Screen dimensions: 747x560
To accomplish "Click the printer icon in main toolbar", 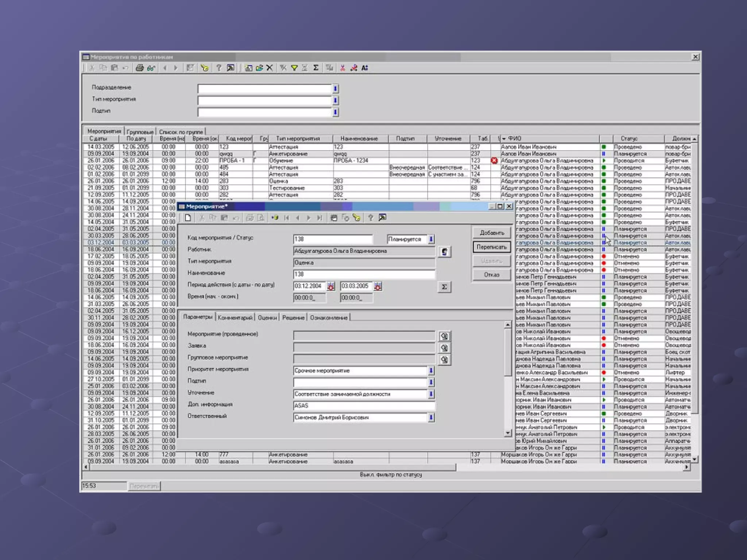I will click(x=139, y=68).
